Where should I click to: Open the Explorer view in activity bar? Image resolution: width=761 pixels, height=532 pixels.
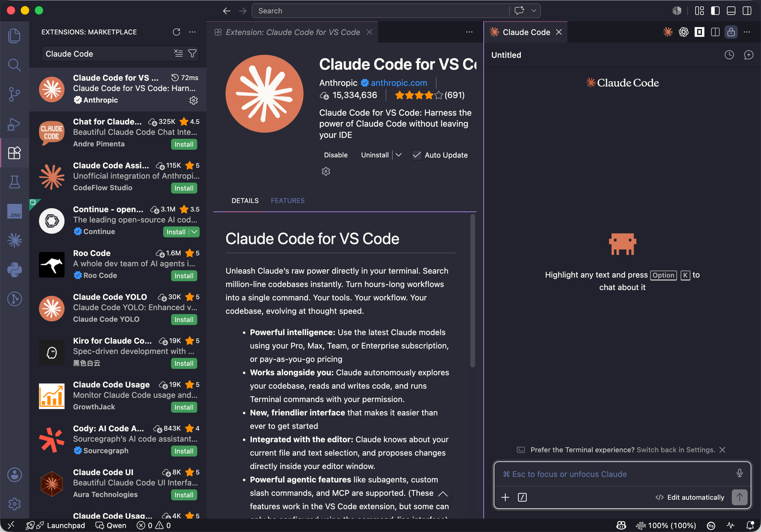point(14,36)
